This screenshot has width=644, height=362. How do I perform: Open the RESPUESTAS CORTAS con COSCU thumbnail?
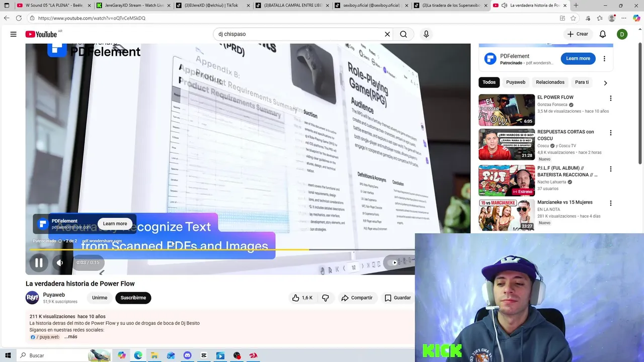click(x=507, y=144)
